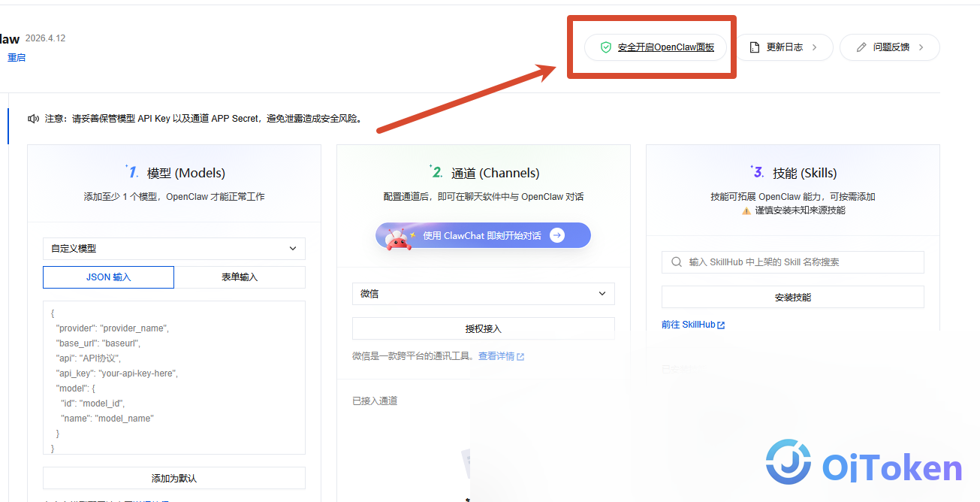Click the SkillHub Skill name search field
The image size is (980, 502).
coord(793,262)
